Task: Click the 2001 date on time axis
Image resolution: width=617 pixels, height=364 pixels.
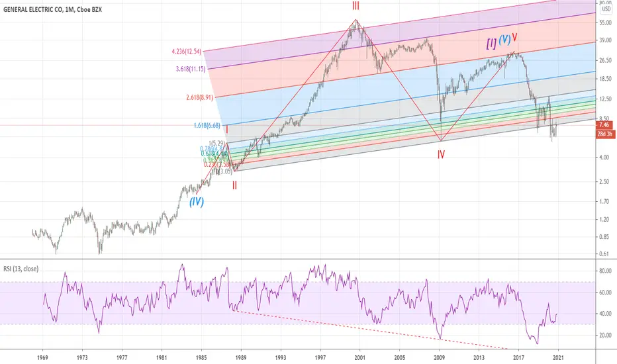Action: click(x=359, y=357)
